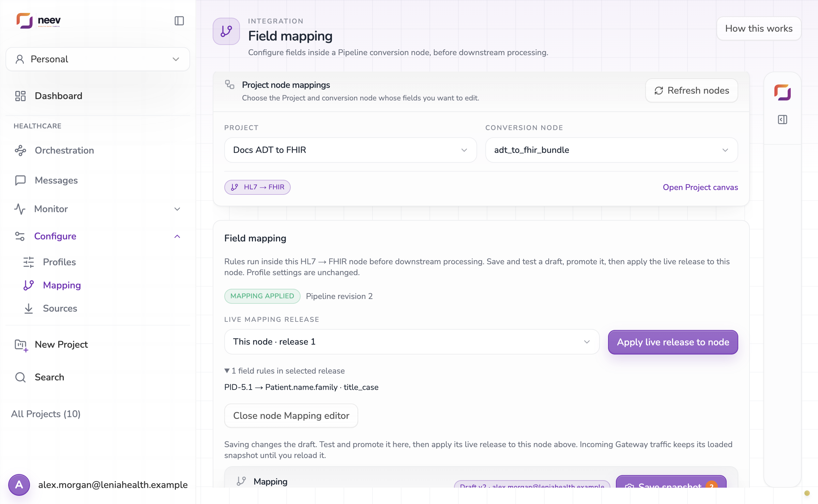Collapse the Configure menu chevron
The image size is (818, 504).
177,236
